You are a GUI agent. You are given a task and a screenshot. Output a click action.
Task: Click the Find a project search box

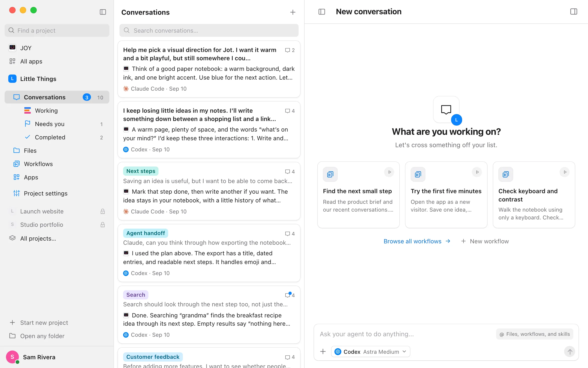pos(57,30)
